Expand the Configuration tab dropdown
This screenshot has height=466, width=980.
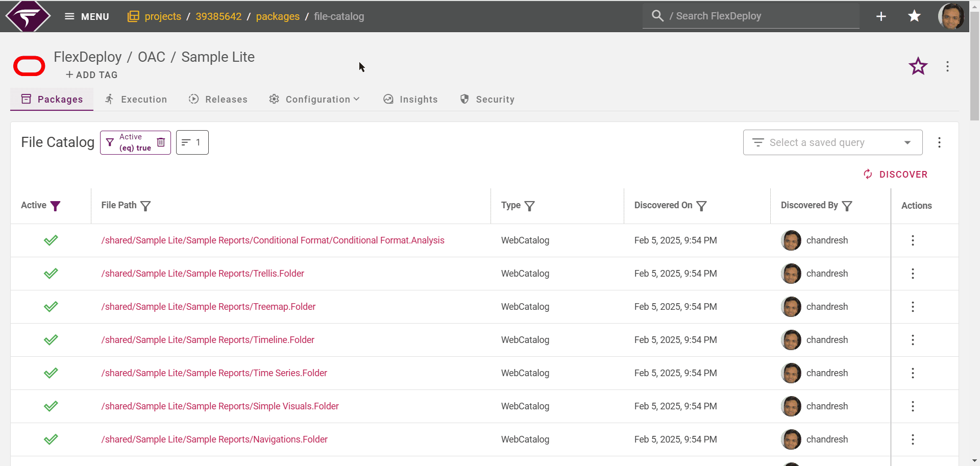(x=314, y=100)
